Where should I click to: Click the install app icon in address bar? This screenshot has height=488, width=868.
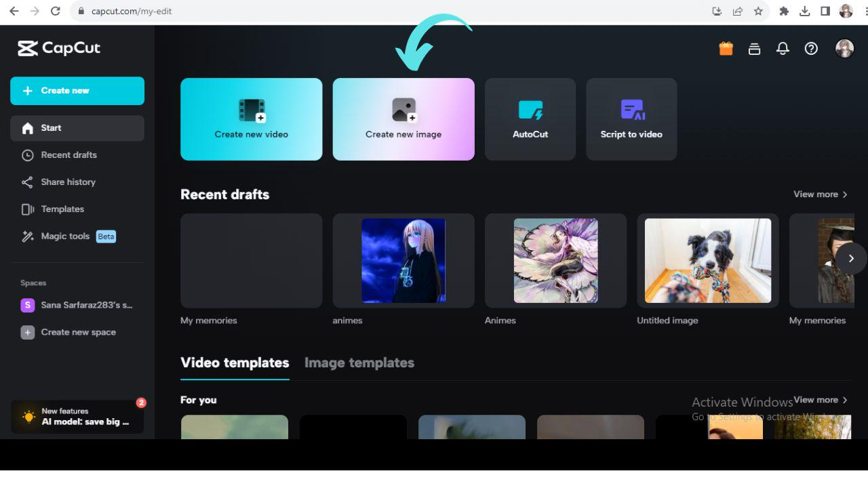tap(717, 11)
